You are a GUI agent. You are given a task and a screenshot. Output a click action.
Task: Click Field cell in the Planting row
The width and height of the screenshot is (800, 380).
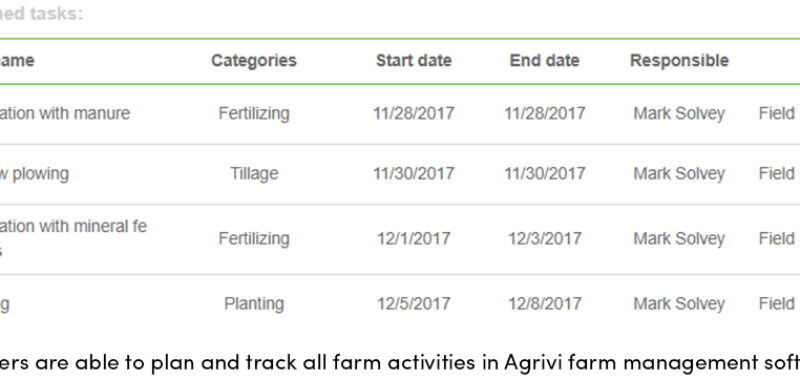pyautogui.click(x=777, y=304)
